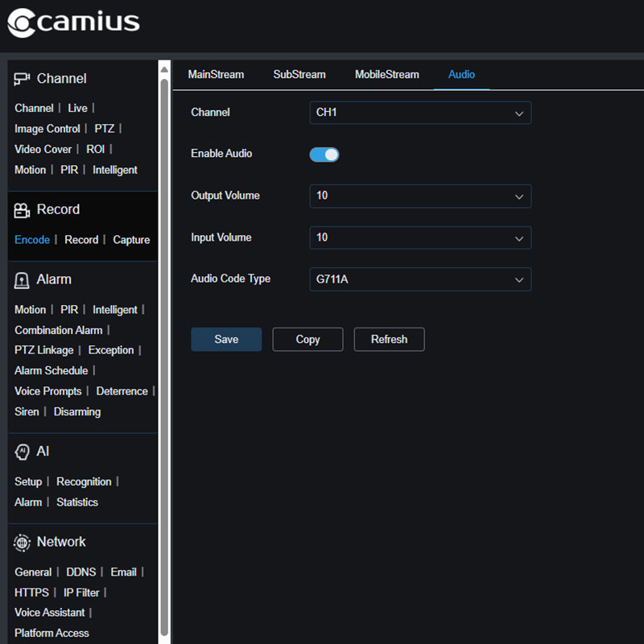Select the MobileStream tab
644x644 pixels.
click(x=386, y=74)
